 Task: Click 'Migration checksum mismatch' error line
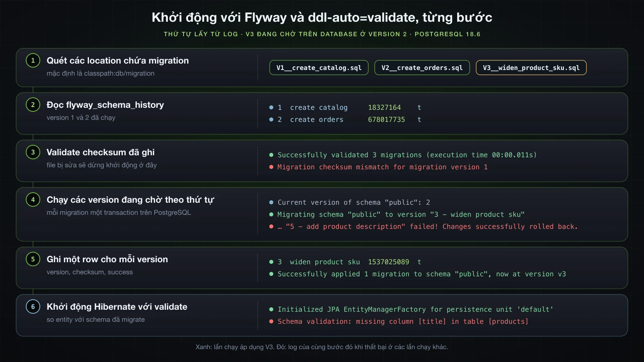pyautogui.click(x=378, y=167)
